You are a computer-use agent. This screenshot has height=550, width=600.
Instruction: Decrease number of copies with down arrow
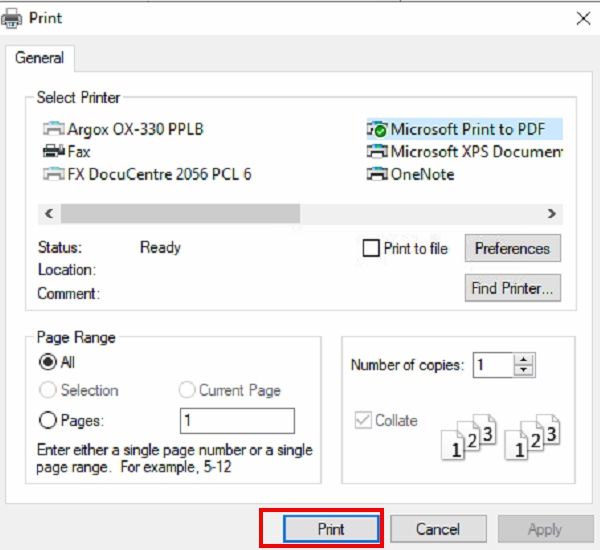(523, 370)
